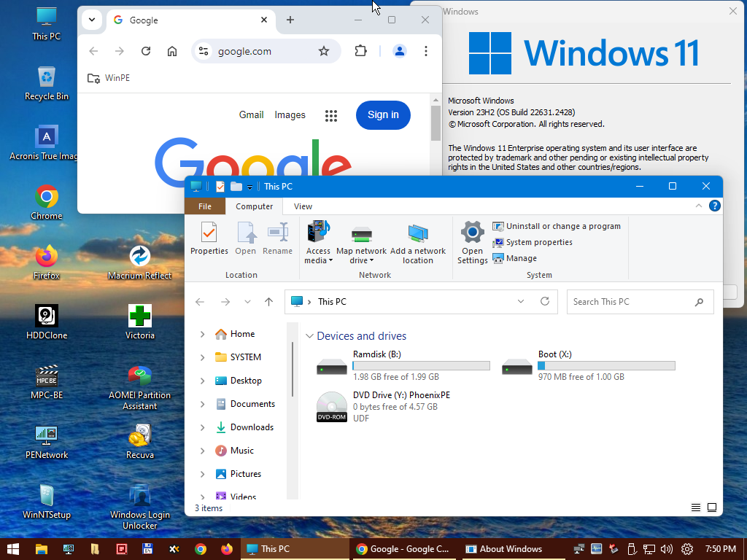
Task: Open the Macrium Reflect desktop icon
Action: [x=139, y=262]
